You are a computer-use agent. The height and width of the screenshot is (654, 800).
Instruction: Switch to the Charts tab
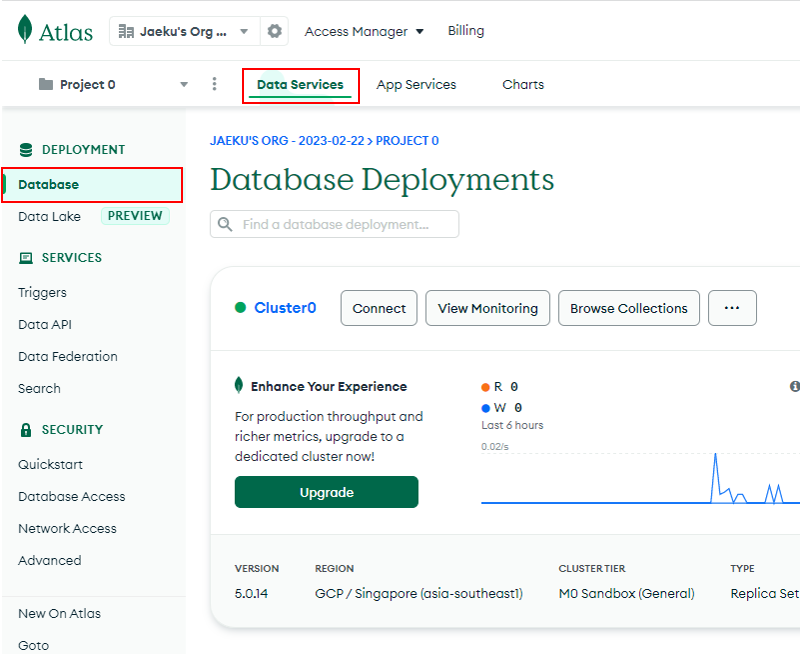coord(523,85)
